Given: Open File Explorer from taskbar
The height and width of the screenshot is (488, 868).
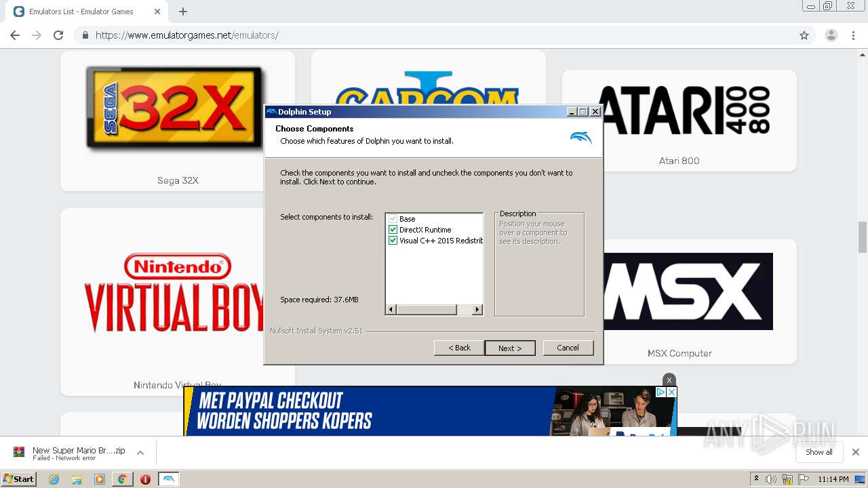Looking at the screenshot, I should [77, 479].
